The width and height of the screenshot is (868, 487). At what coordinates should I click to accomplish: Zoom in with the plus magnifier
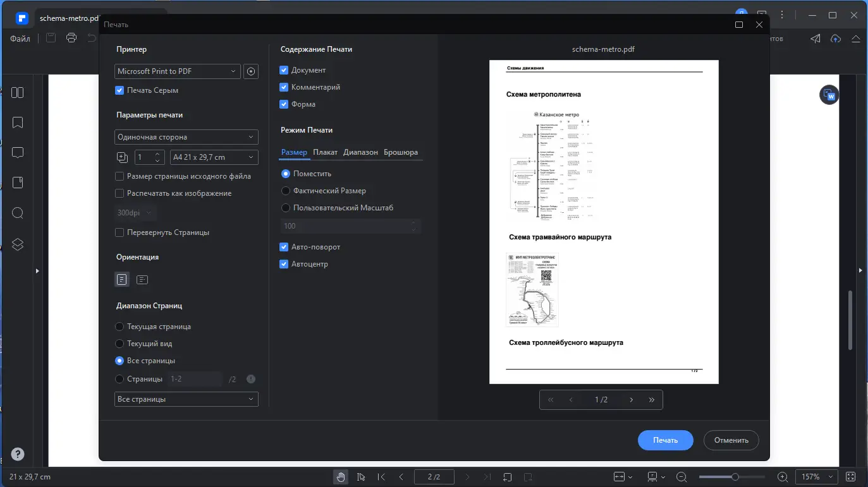point(783,477)
